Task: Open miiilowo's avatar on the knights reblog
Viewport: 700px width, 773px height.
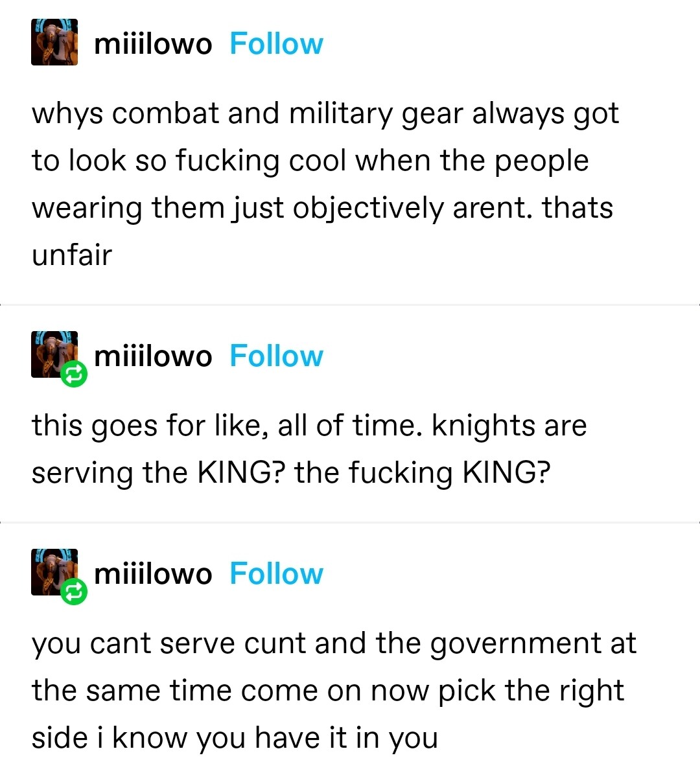Action: (54, 354)
